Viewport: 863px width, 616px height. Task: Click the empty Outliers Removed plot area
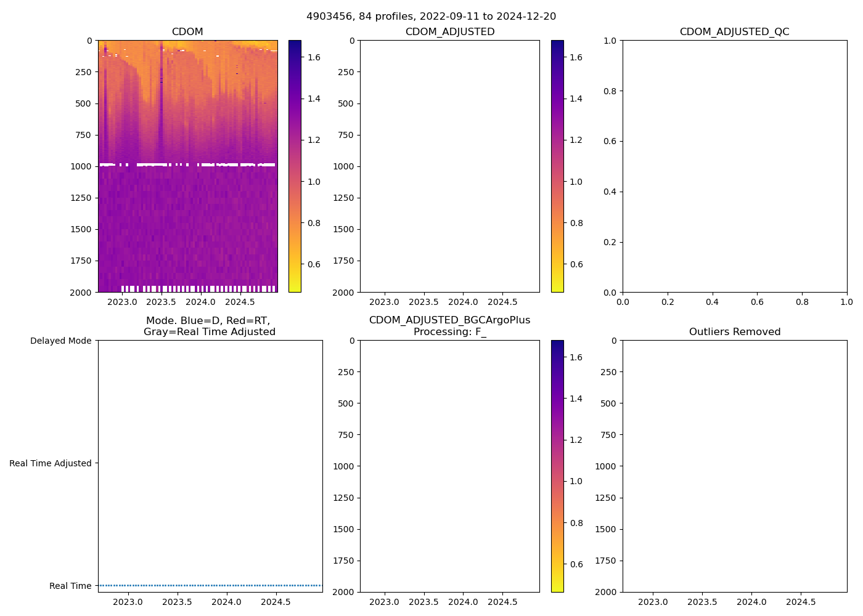tap(734, 466)
